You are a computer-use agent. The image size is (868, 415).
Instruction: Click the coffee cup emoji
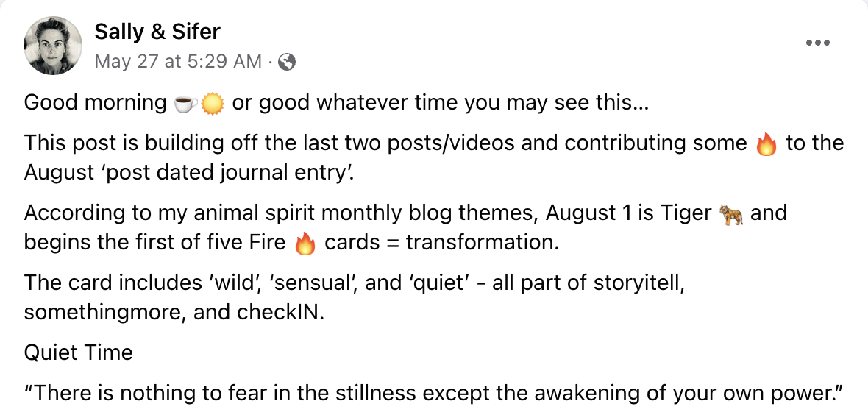(185, 104)
